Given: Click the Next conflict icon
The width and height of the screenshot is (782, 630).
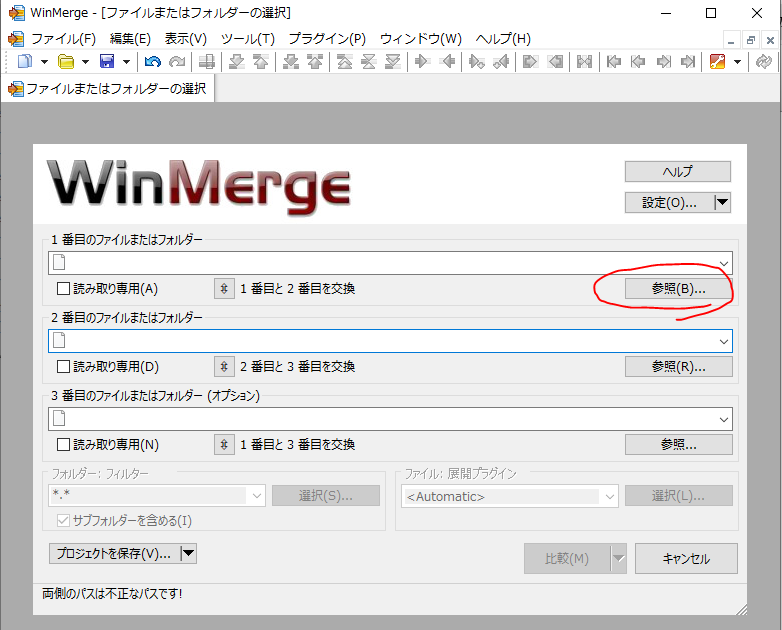Looking at the screenshot, I should pyautogui.click(x=290, y=62).
